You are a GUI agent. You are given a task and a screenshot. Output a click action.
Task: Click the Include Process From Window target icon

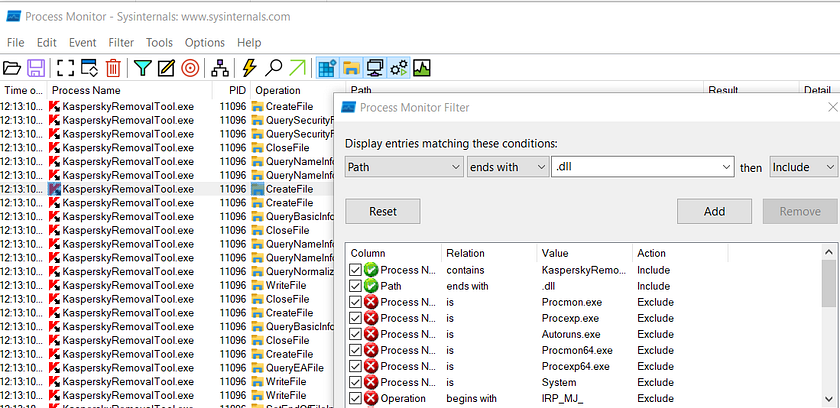click(190, 68)
